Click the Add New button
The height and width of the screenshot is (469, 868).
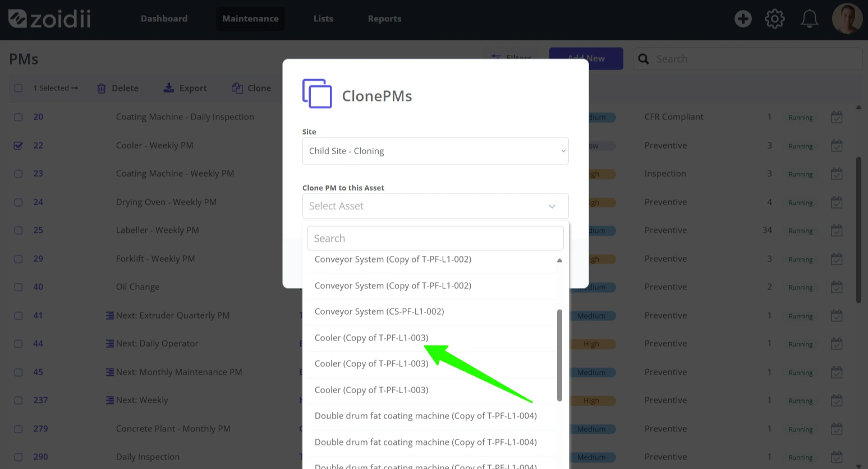pos(586,58)
